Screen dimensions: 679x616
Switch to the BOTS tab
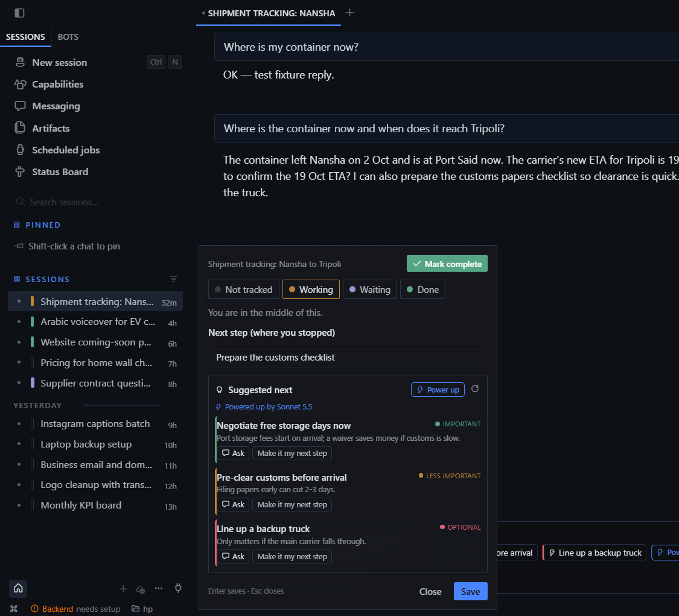[x=68, y=37]
